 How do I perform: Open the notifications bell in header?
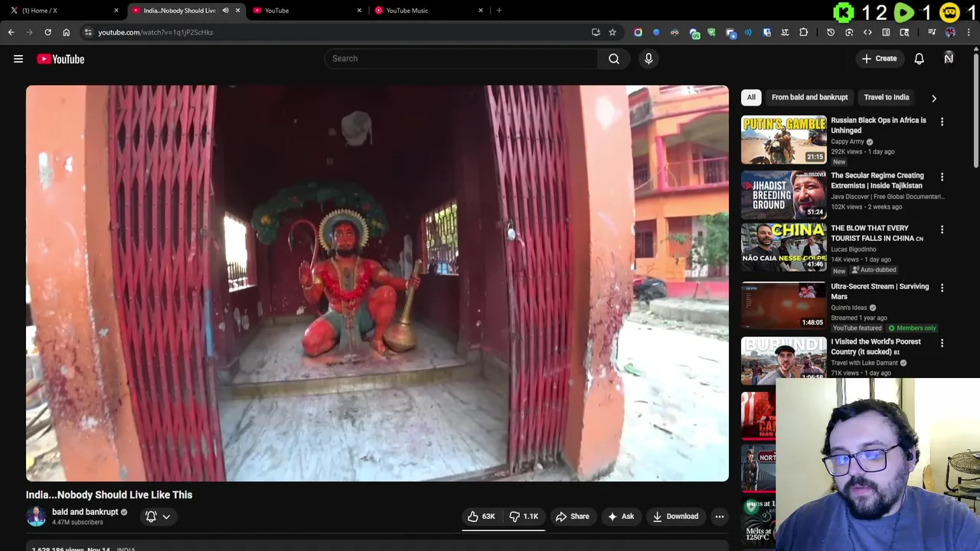tap(920, 59)
